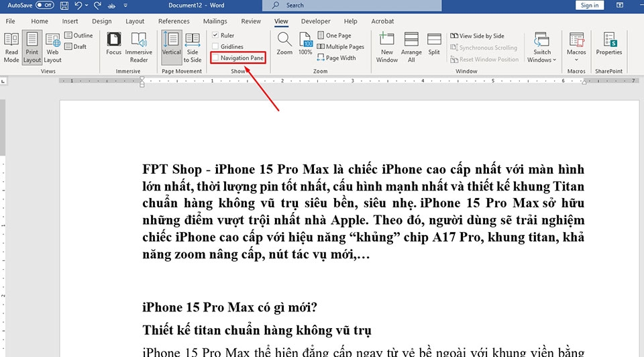
Task: Click heading 'Thiết kế titan chuẩn hàng không vũ trụ'
Action: (257, 330)
